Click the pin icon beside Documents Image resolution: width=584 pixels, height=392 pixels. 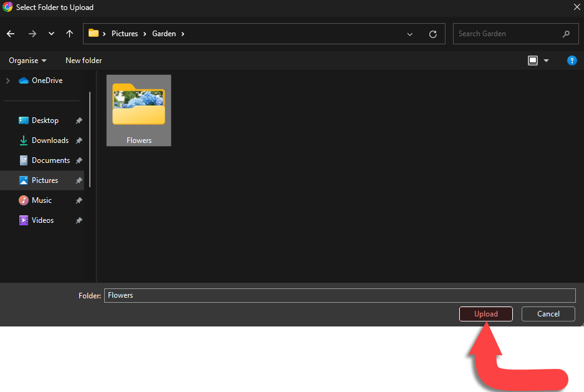79,160
